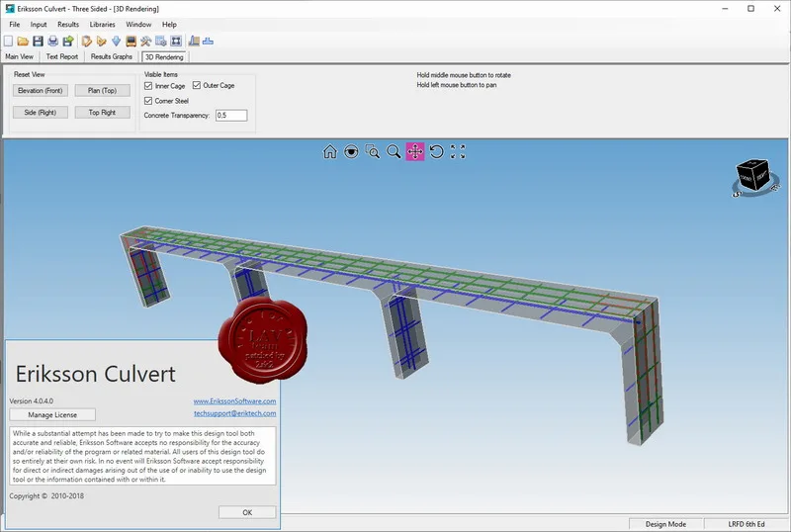Click the table with gear settings icon
The height and width of the screenshot is (532, 791).
(161, 41)
